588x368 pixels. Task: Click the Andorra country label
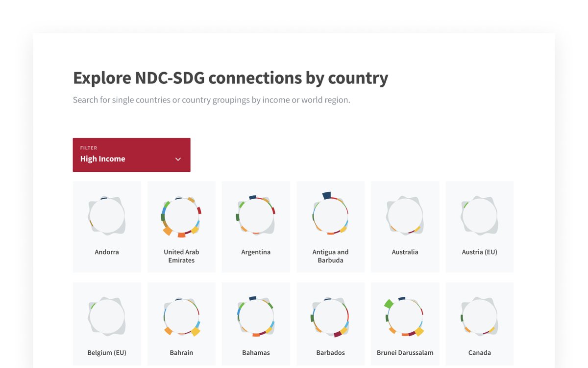tap(107, 252)
